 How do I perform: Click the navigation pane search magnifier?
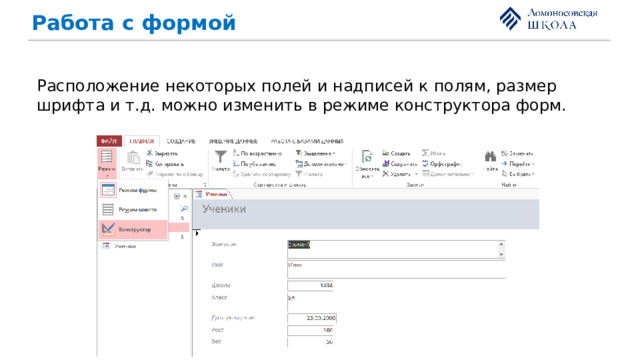coord(184,209)
